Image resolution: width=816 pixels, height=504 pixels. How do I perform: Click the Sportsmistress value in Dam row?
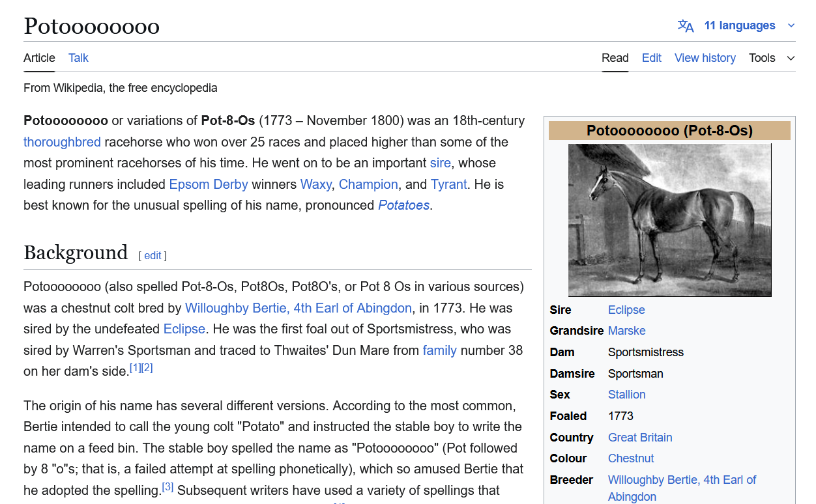click(x=646, y=352)
